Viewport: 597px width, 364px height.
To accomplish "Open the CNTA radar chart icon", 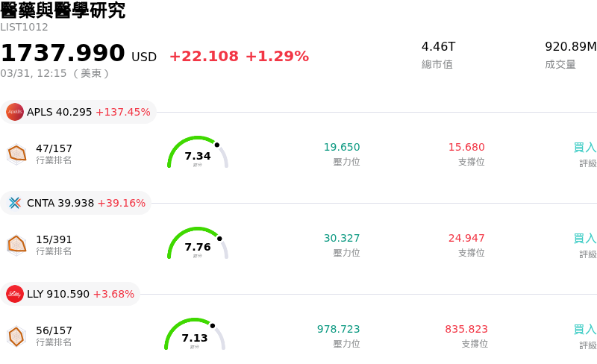I will (x=16, y=245).
